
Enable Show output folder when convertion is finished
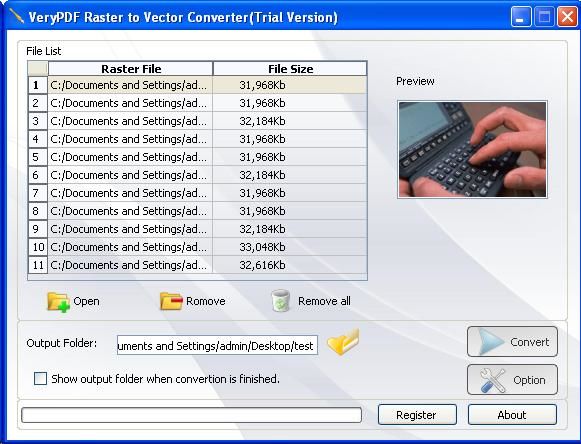[x=40, y=379]
